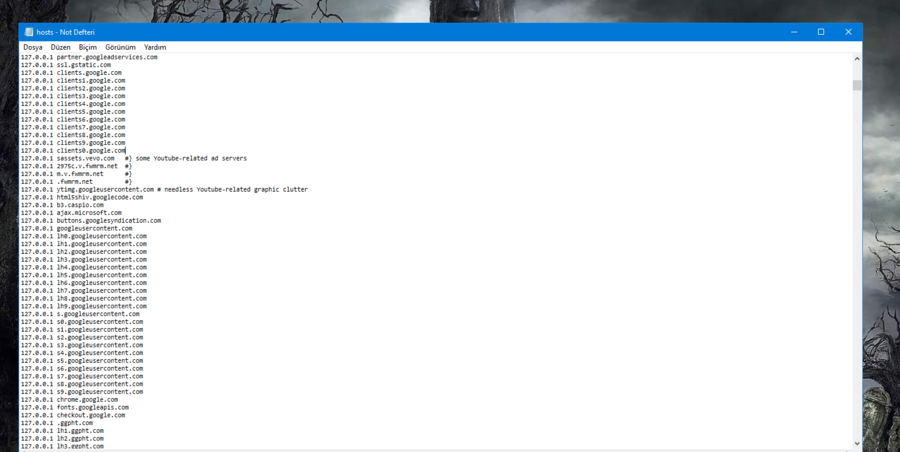This screenshot has height=452, width=900.
Task: Open the Görünüm menu
Action: pyautogui.click(x=120, y=47)
